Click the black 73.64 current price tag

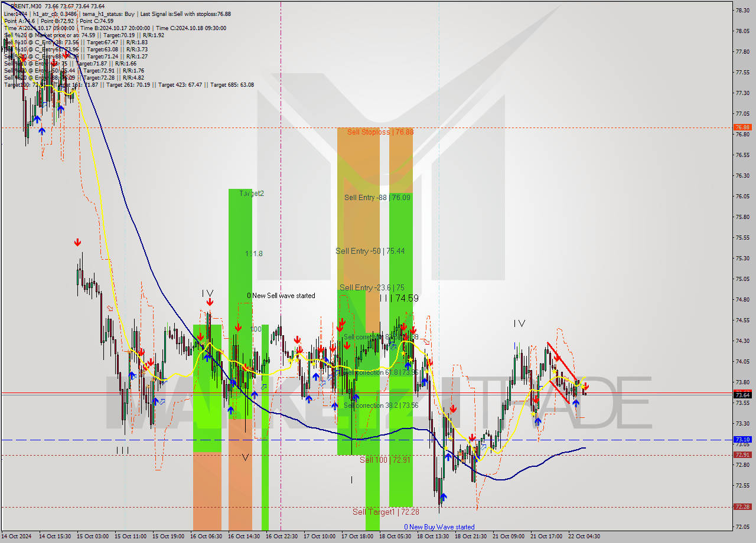point(742,395)
